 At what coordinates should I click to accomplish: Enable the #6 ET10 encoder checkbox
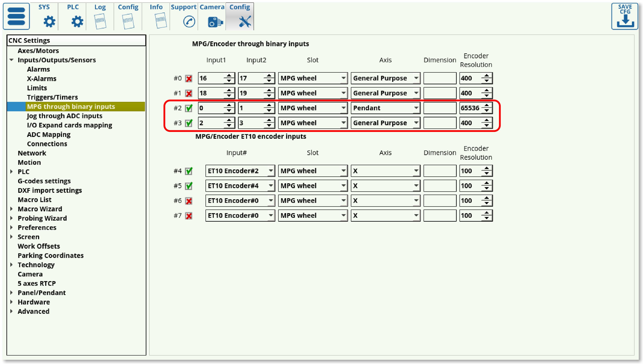pyautogui.click(x=189, y=201)
